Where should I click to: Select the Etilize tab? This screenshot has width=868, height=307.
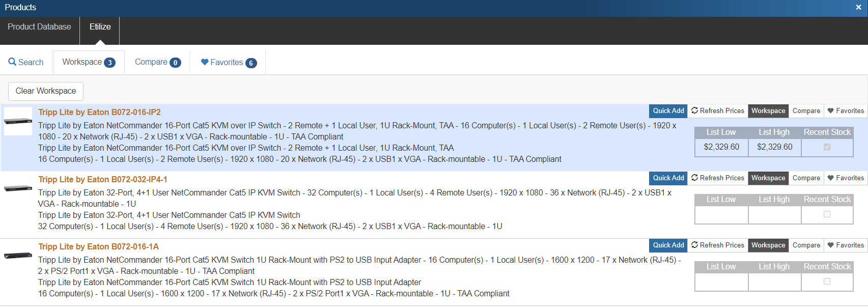100,27
